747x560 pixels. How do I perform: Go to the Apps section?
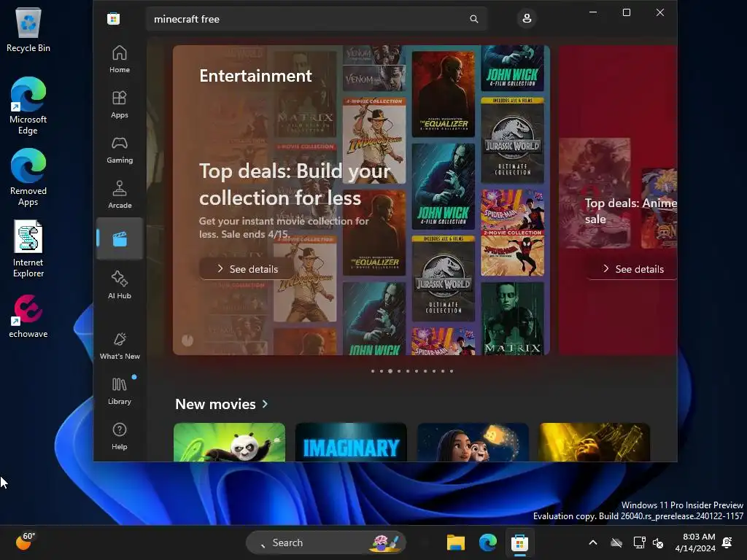point(120,104)
